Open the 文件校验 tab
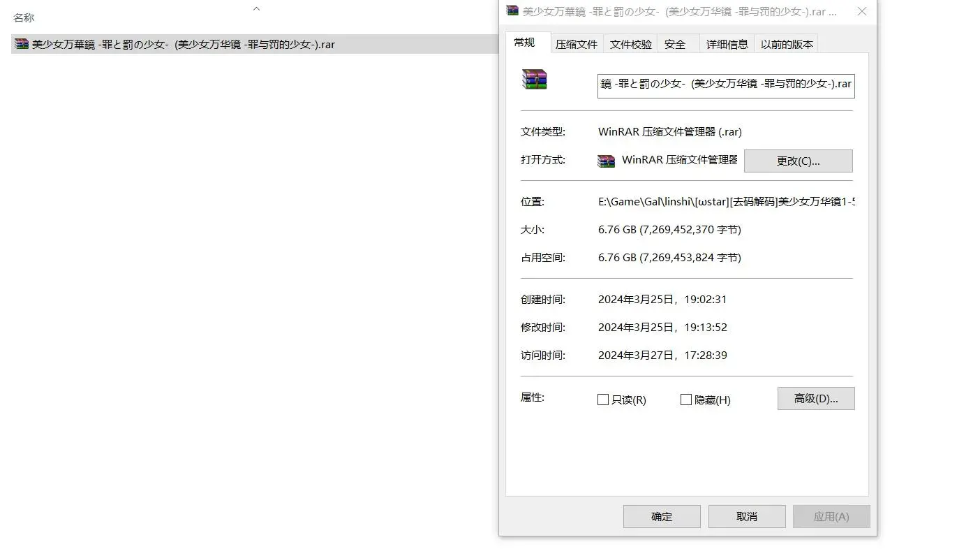 [x=631, y=44]
